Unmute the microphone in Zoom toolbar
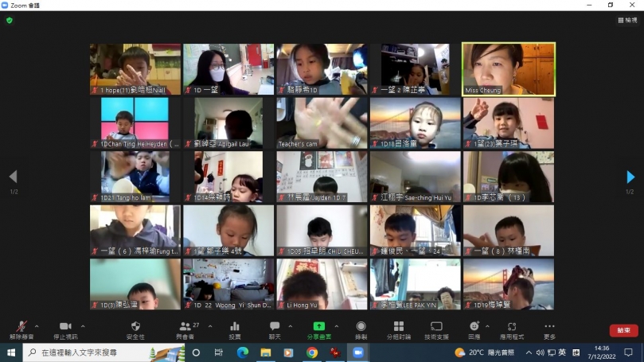The height and width of the screenshot is (362, 644). (21, 327)
